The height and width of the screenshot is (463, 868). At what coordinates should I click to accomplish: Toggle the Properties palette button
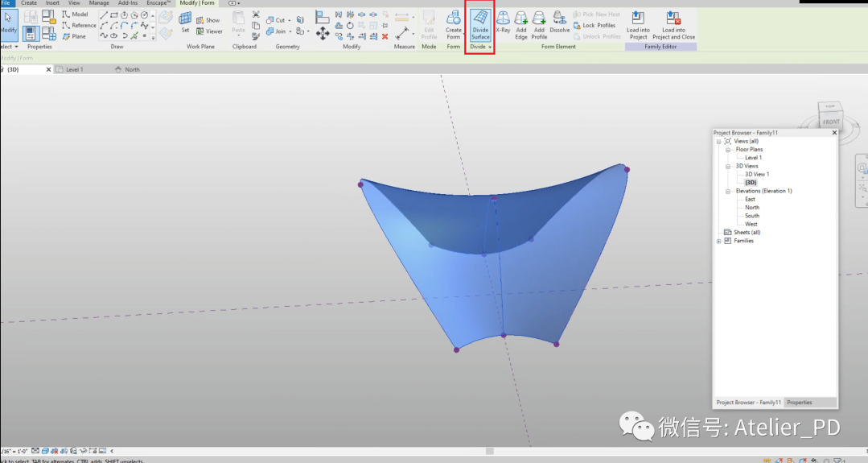[x=31, y=34]
